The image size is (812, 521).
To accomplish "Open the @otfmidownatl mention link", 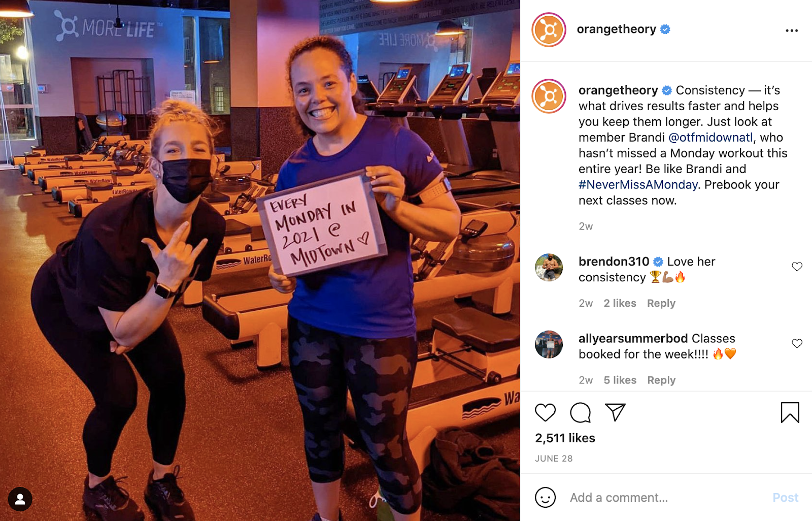I will pyautogui.click(x=710, y=138).
